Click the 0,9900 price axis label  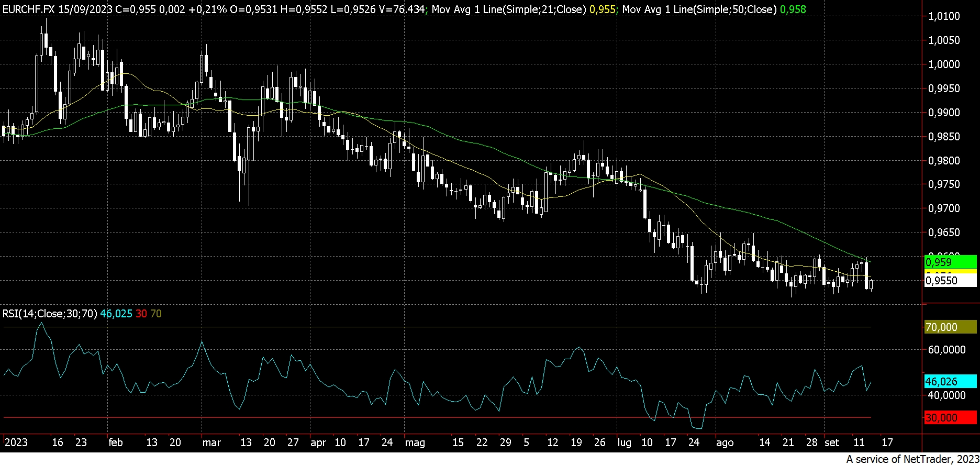pos(944,113)
